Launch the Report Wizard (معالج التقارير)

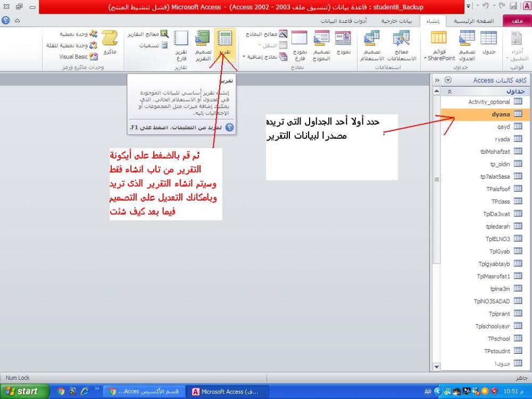148,34
